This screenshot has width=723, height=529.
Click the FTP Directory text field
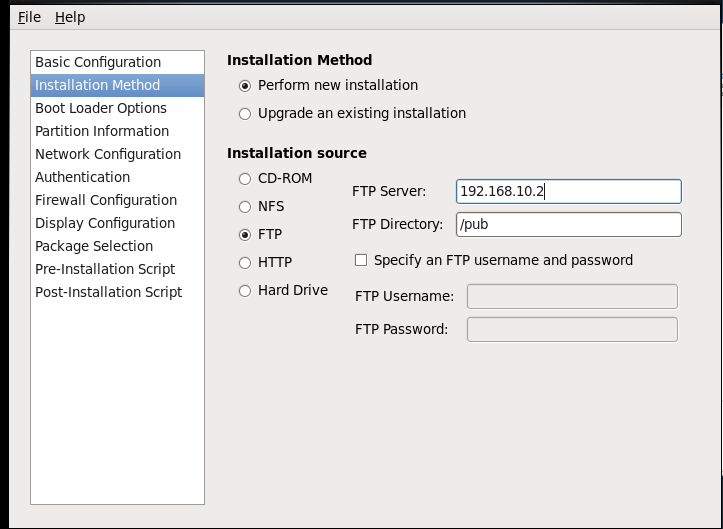pos(569,225)
